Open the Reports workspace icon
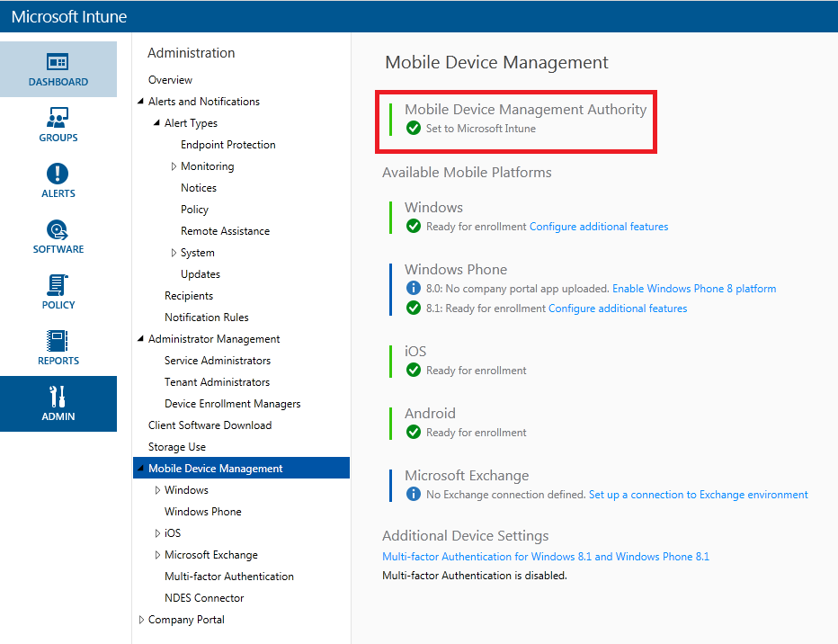838x644 pixels. 58,341
